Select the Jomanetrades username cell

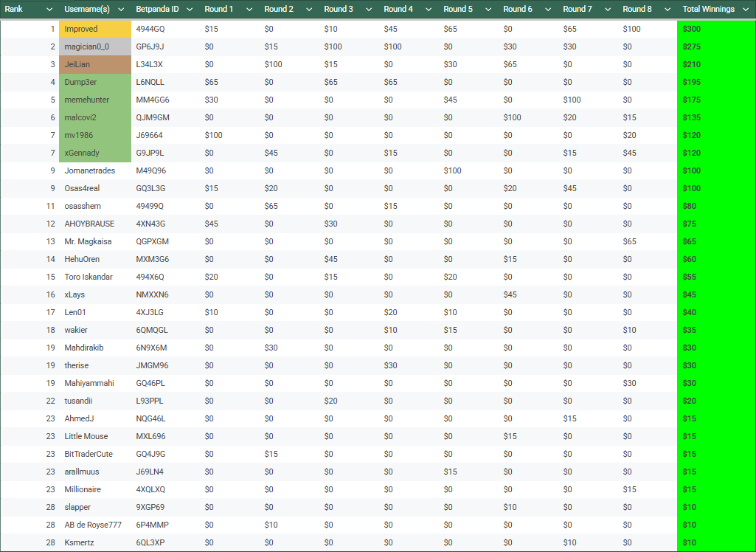89,170
